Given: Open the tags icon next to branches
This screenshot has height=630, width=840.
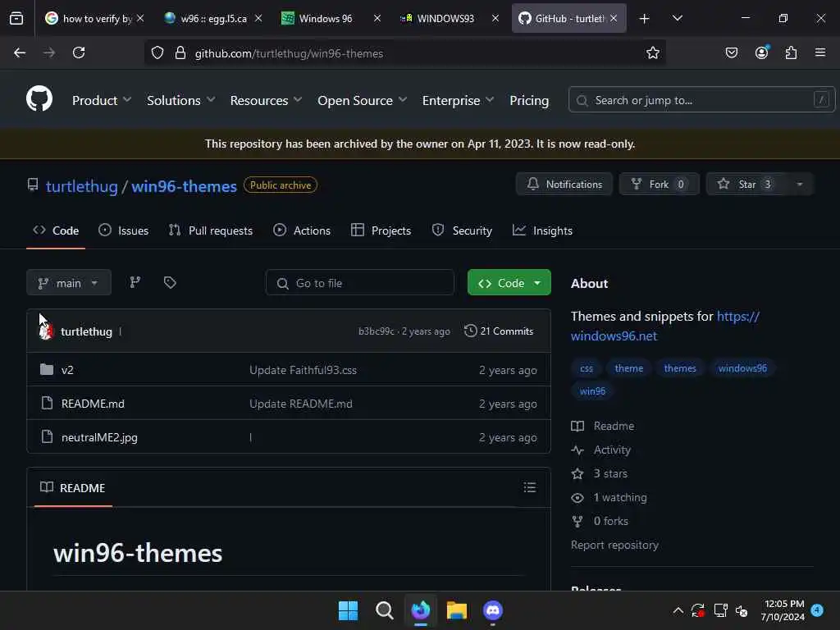Looking at the screenshot, I should tap(170, 282).
